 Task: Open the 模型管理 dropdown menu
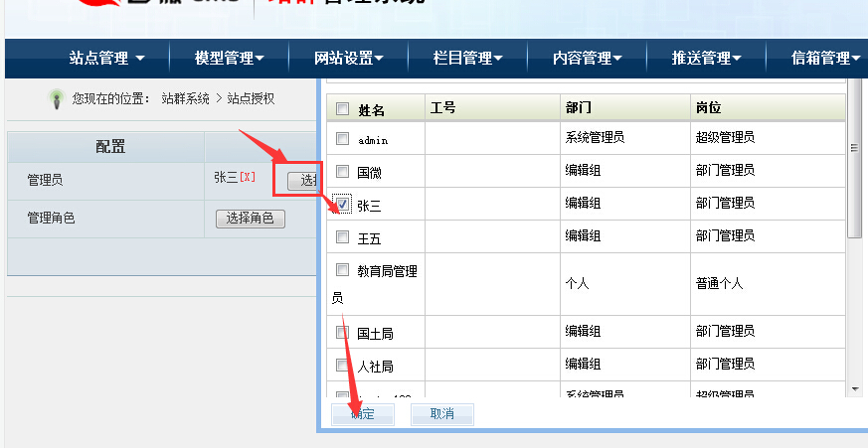coord(229,59)
